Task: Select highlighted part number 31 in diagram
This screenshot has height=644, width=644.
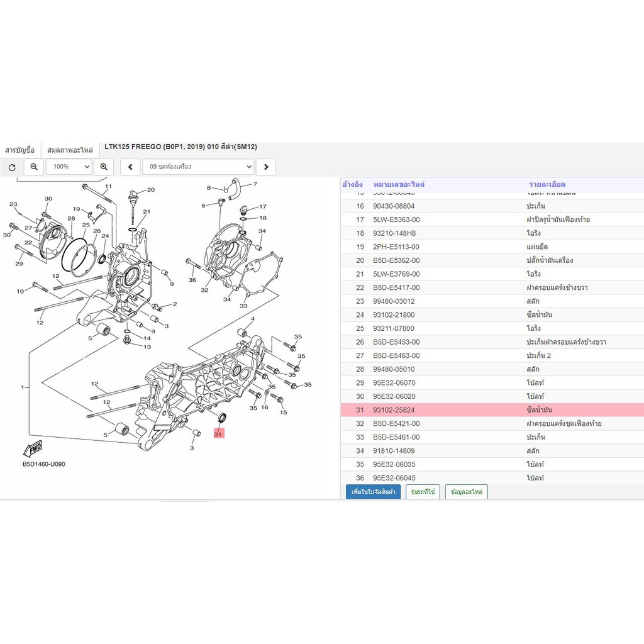Action: click(218, 434)
